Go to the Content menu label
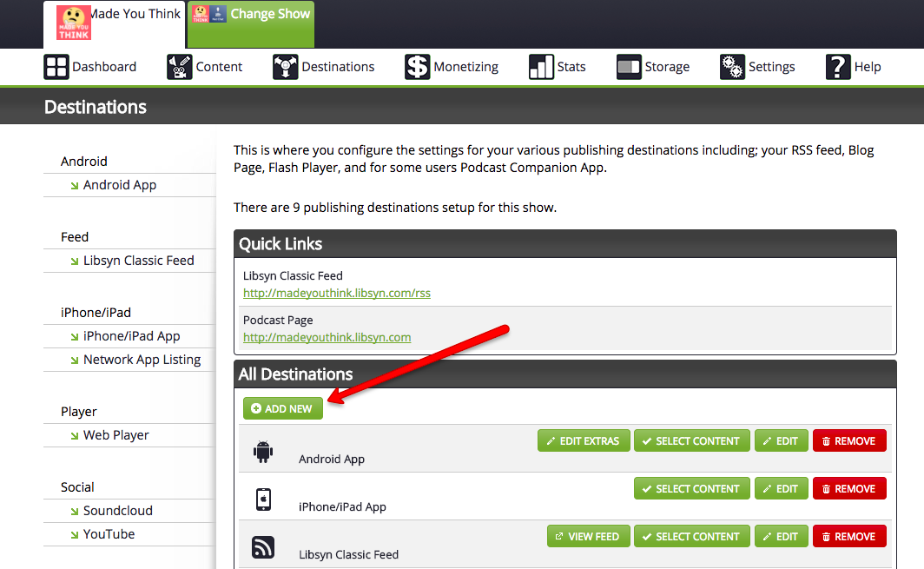The height and width of the screenshot is (569, 924). 219,67
